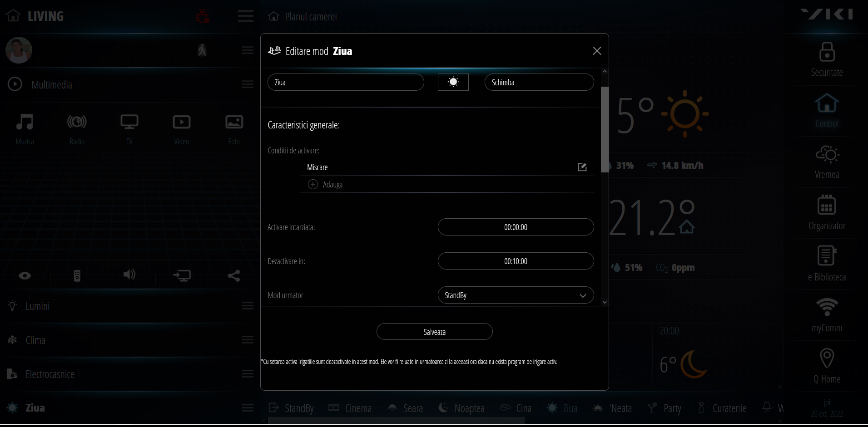Open the myComm wifi icon
The height and width of the screenshot is (427, 868).
[827, 307]
